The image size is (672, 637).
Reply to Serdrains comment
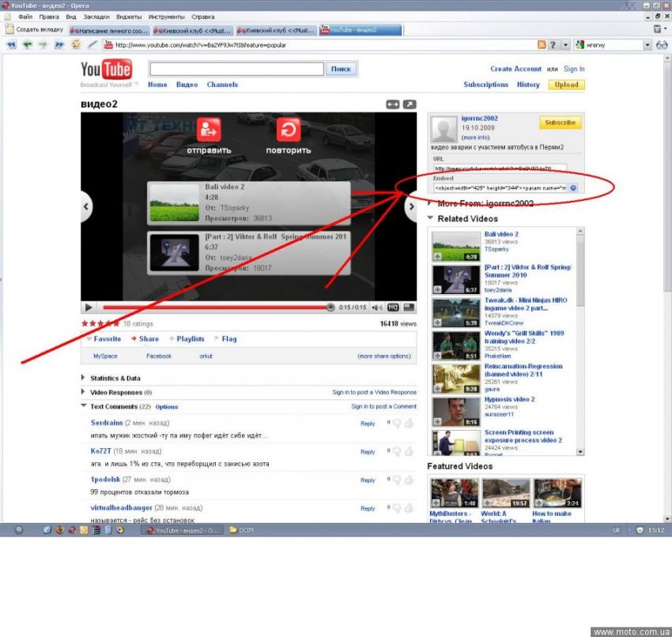click(368, 424)
